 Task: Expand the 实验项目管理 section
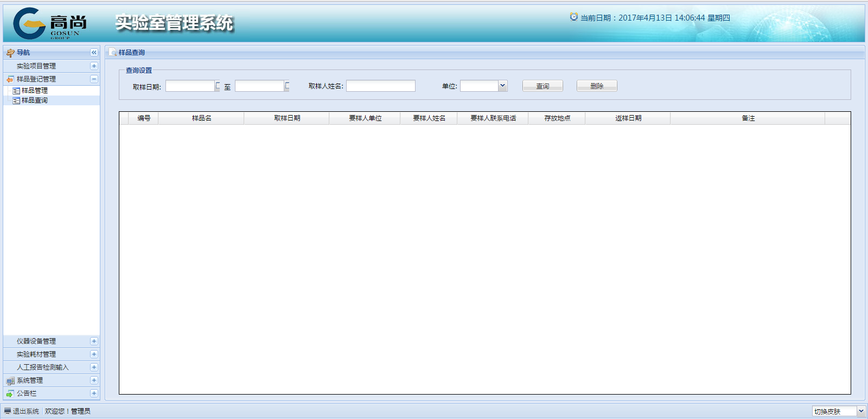[94, 66]
